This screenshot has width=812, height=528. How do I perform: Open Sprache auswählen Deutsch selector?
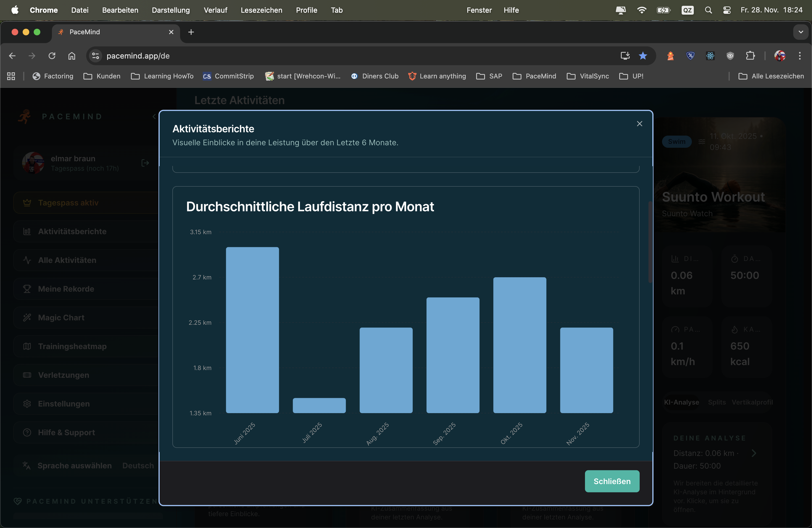click(138, 466)
